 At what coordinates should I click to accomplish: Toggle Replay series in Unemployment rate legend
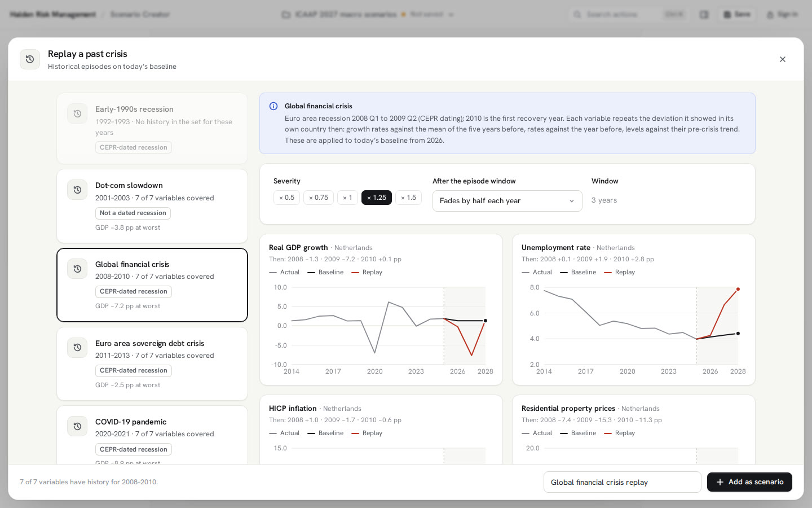pyautogui.click(x=619, y=272)
